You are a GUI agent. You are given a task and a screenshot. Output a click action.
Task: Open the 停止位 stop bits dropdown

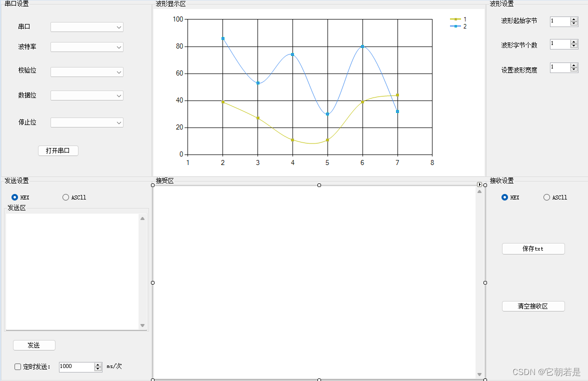click(86, 122)
